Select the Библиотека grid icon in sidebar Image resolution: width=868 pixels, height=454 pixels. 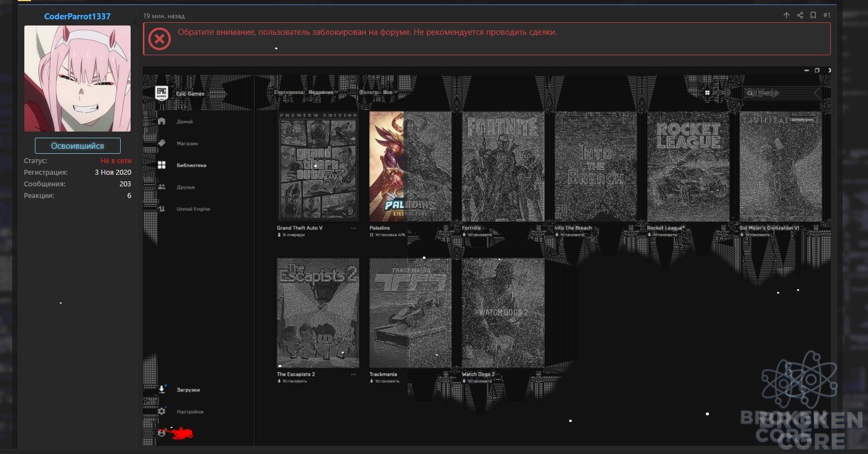[162, 165]
